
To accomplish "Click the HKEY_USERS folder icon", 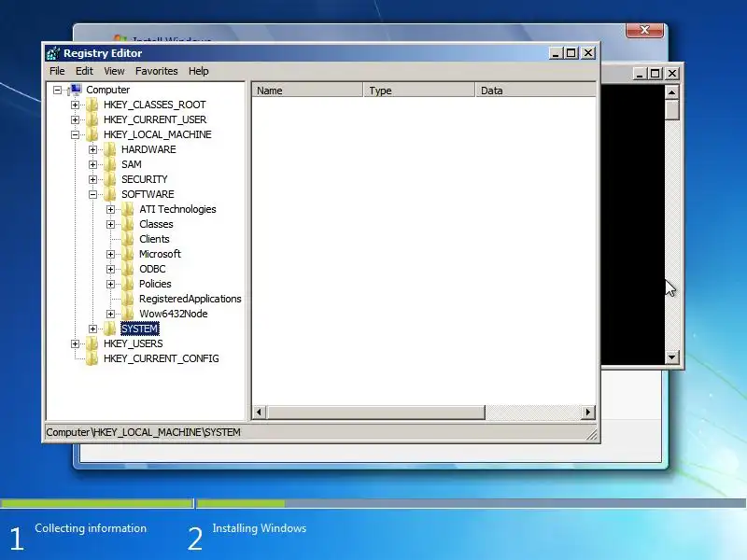I will pyautogui.click(x=92, y=343).
